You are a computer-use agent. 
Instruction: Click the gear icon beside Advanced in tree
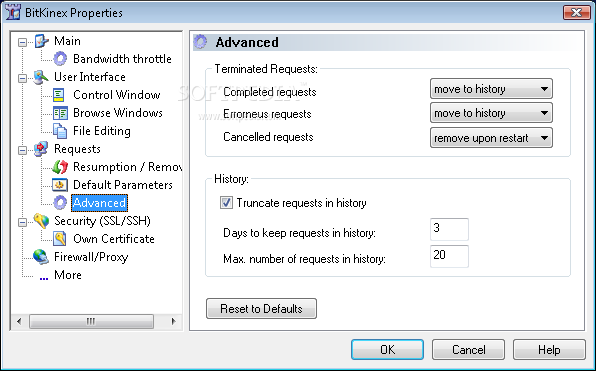[60, 203]
